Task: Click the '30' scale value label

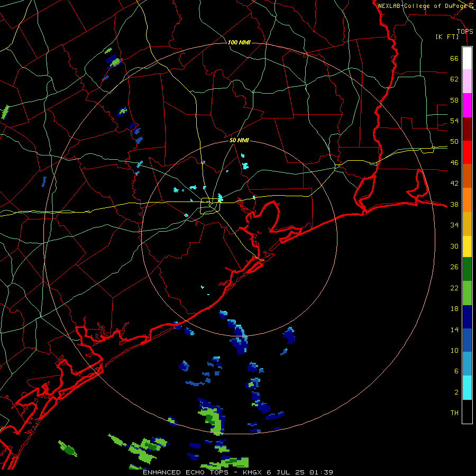Action: pos(454,246)
